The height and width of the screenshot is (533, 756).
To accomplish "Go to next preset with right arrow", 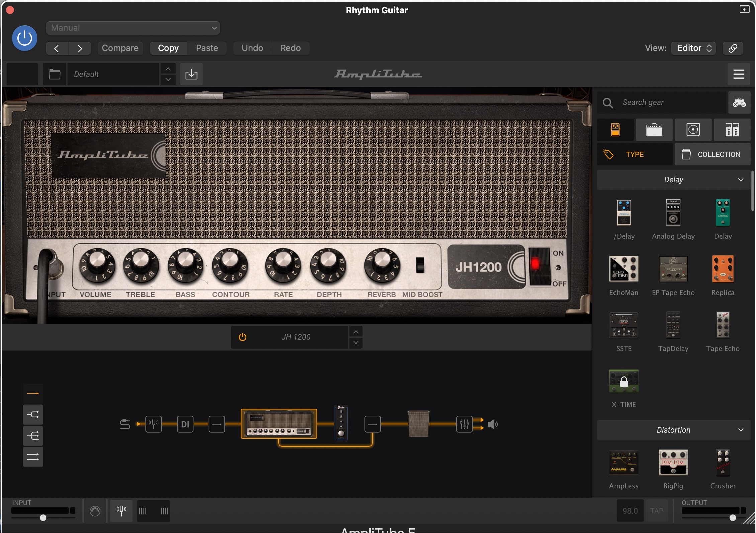I will tap(80, 48).
